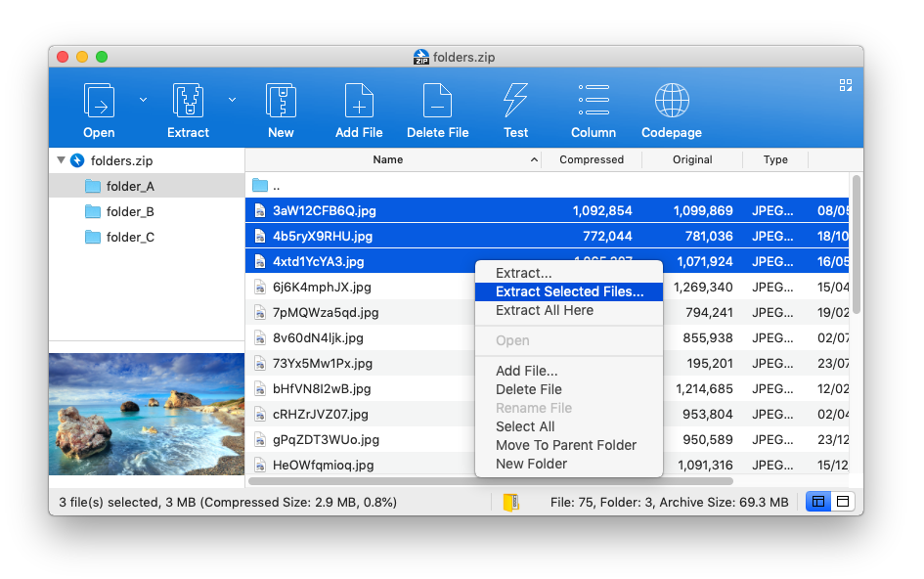Viewport: 924px width, 579px height.
Task: Open the dropdown arrow next to Open
Action: coord(143,99)
